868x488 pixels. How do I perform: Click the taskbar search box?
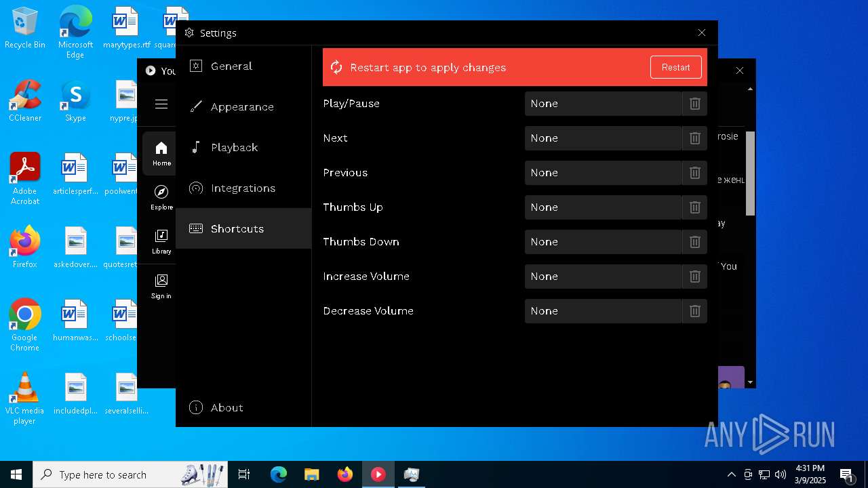coord(130,474)
